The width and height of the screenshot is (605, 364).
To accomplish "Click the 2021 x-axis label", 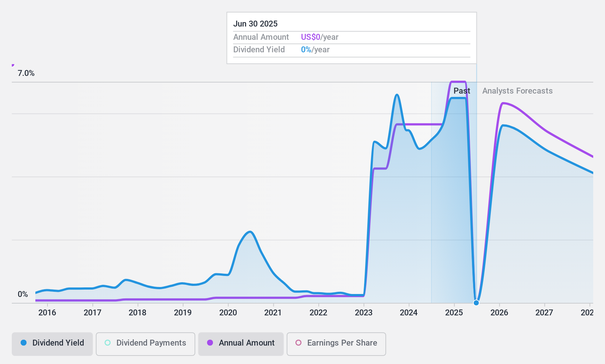I will [273, 313].
